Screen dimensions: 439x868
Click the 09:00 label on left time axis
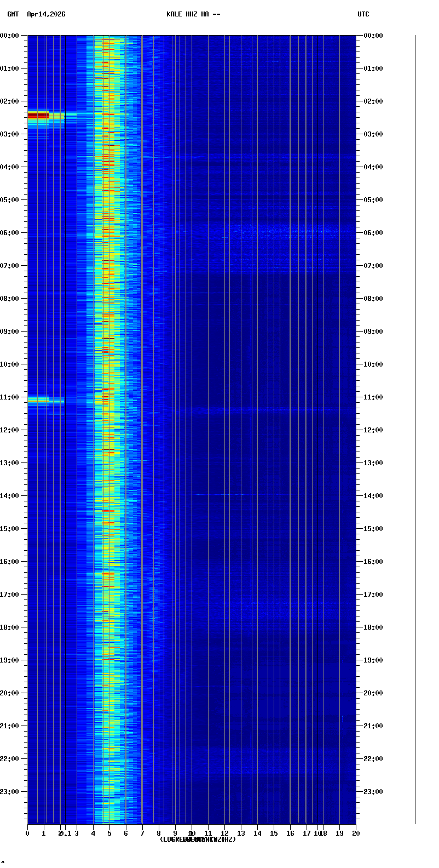tap(9, 332)
